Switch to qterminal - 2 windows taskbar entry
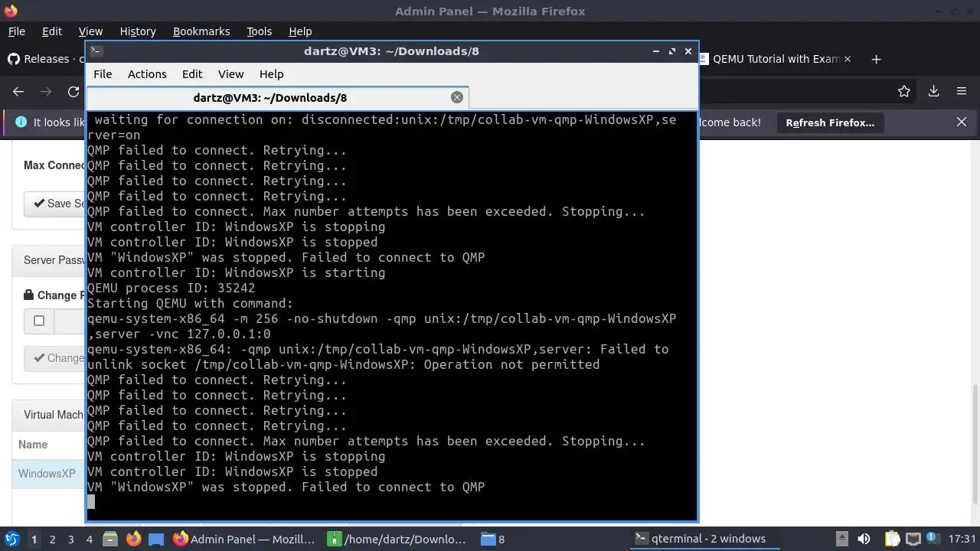 (704, 540)
